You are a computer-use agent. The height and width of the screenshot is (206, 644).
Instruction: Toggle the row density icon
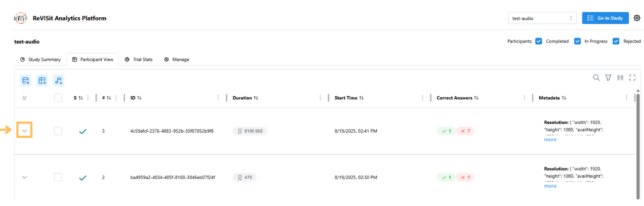pos(620,78)
